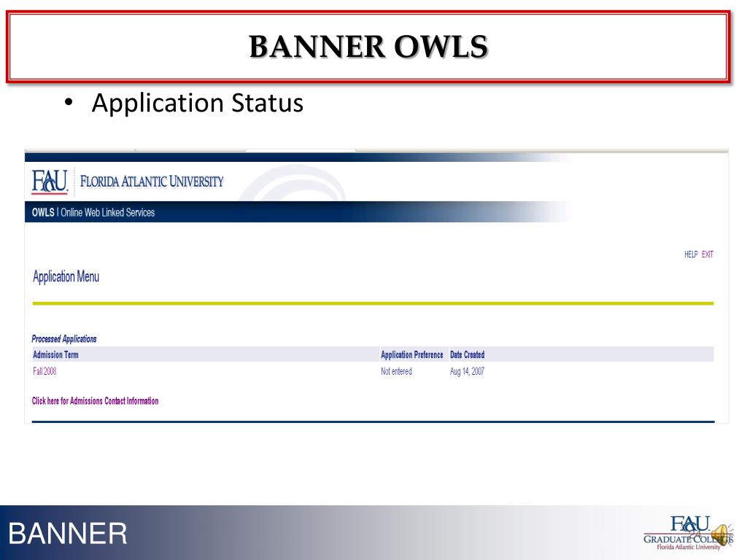Click the FAU Graduate College footer logo
Screen dimensions: 747x560
(688, 533)
